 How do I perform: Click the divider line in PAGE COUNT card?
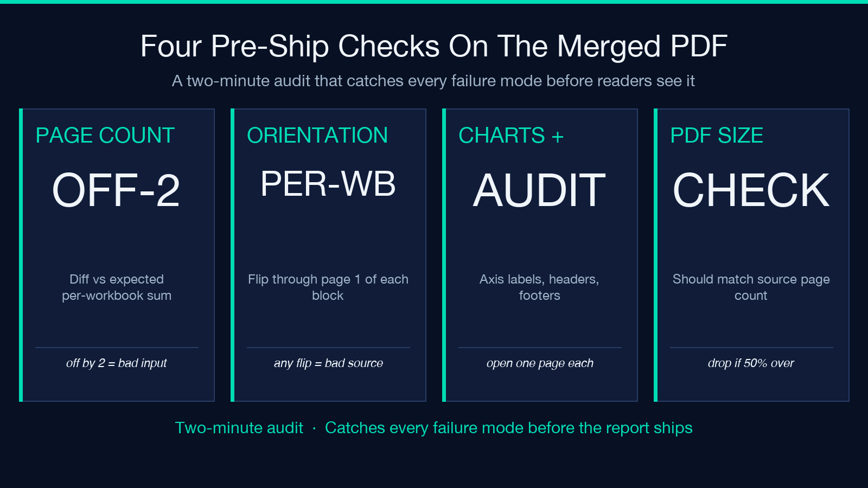click(x=117, y=348)
